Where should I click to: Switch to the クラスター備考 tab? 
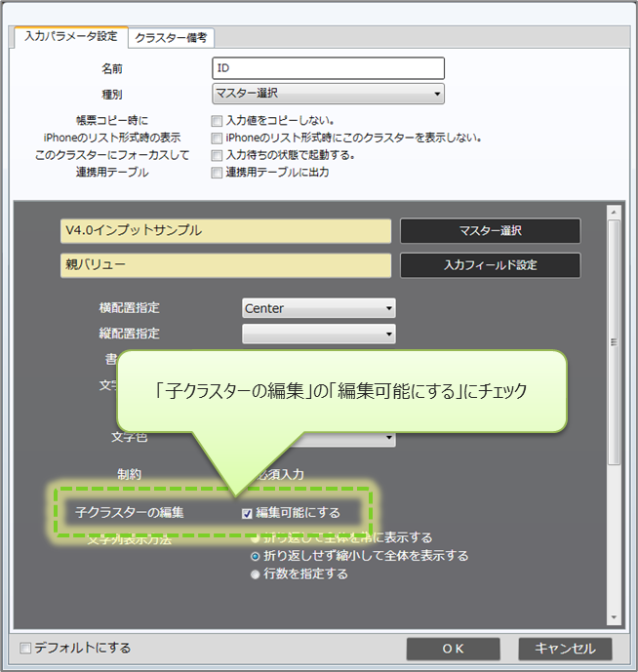tap(172, 38)
